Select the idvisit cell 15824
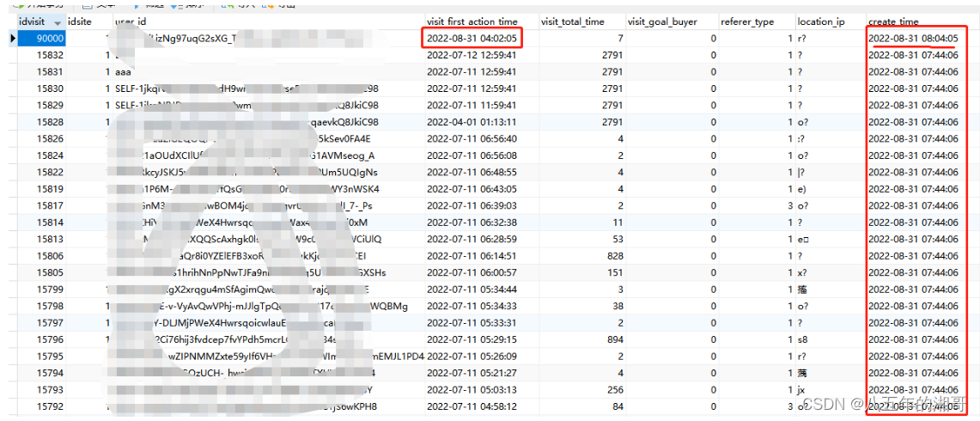Viewport: 980px width, 421px height. (40, 156)
